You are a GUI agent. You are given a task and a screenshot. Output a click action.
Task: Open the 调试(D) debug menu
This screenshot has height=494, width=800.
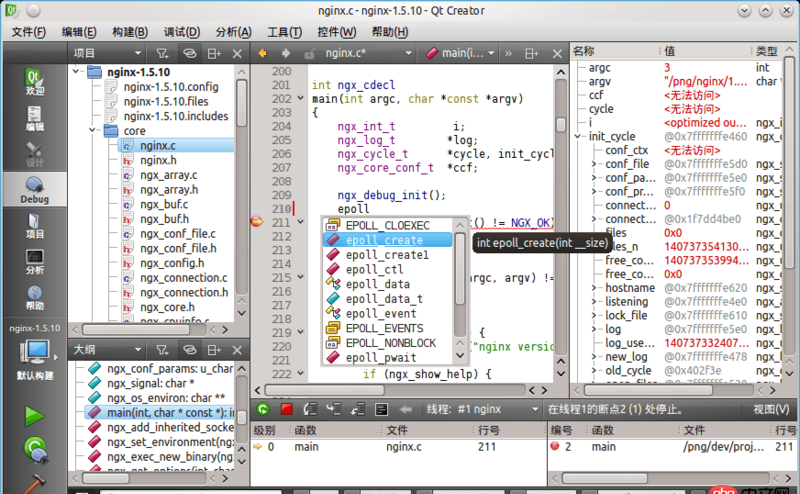(181, 32)
